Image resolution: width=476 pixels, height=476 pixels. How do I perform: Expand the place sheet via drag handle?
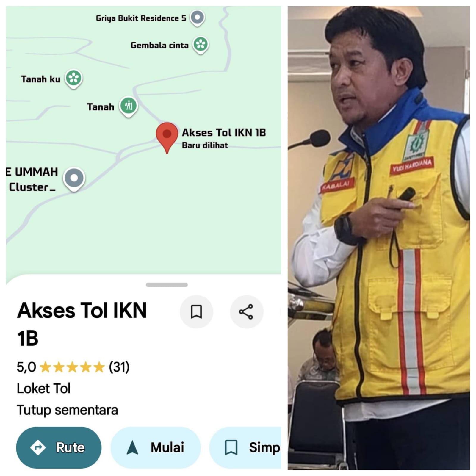click(x=167, y=285)
